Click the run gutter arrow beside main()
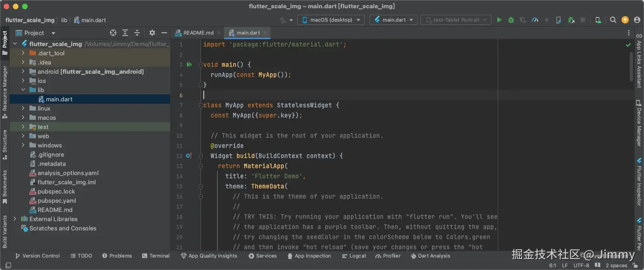This screenshot has width=644, height=270. [189, 65]
